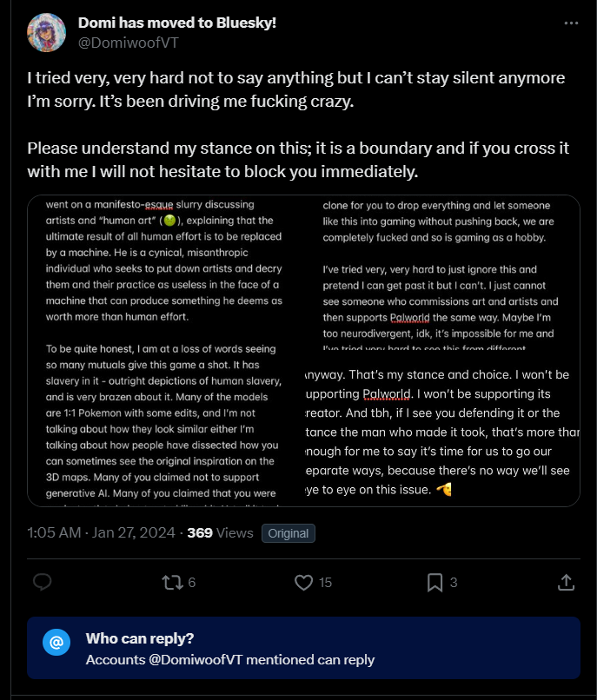The width and height of the screenshot is (597, 700).
Task: Open the top-right screenshot mentioning gaming as a hobby
Action: coord(442,273)
